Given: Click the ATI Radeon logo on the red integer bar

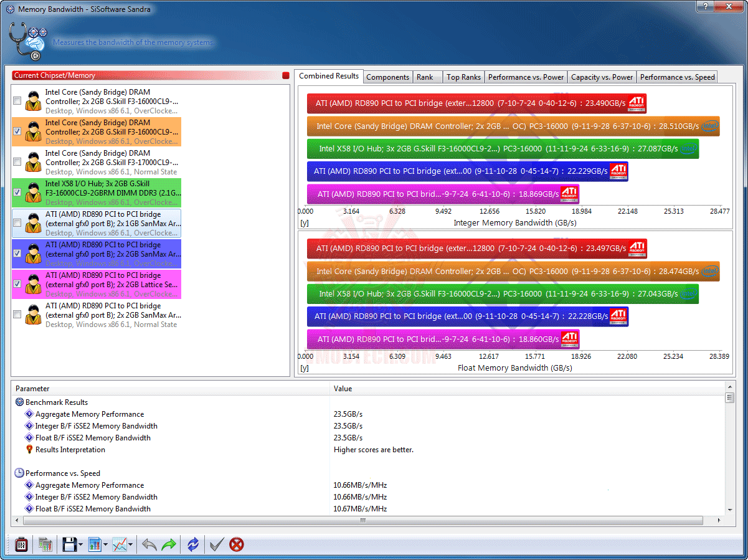Looking at the screenshot, I should tap(637, 103).
